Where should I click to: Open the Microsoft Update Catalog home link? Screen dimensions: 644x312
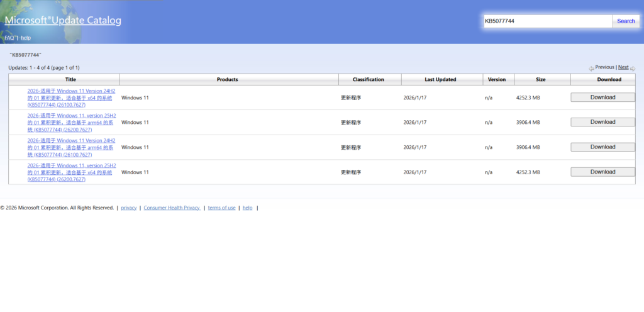(63, 20)
